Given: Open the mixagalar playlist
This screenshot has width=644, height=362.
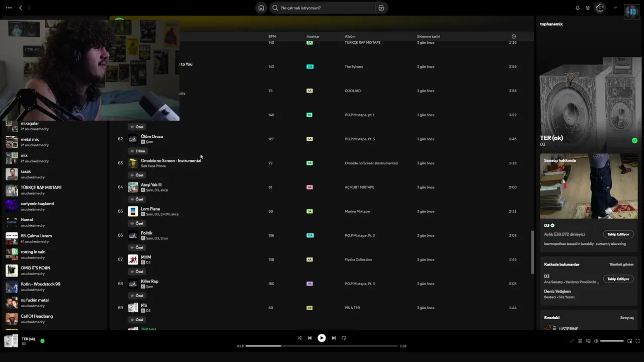Looking at the screenshot, I should [x=54, y=126].
